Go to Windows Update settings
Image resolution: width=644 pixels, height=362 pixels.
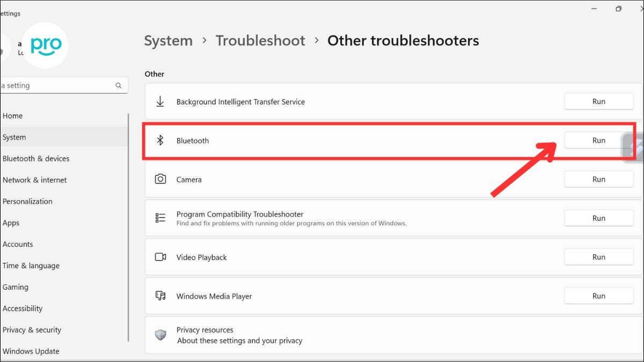click(31, 351)
